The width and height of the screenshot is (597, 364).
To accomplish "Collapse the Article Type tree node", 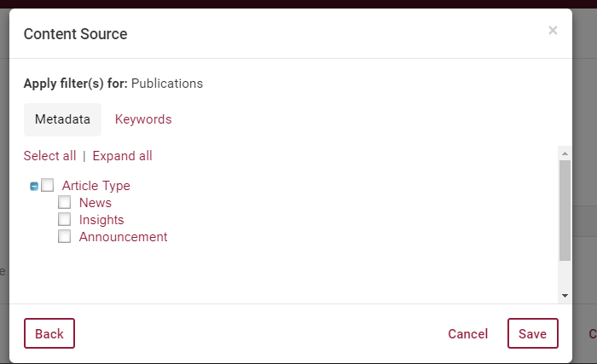I will (34, 186).
